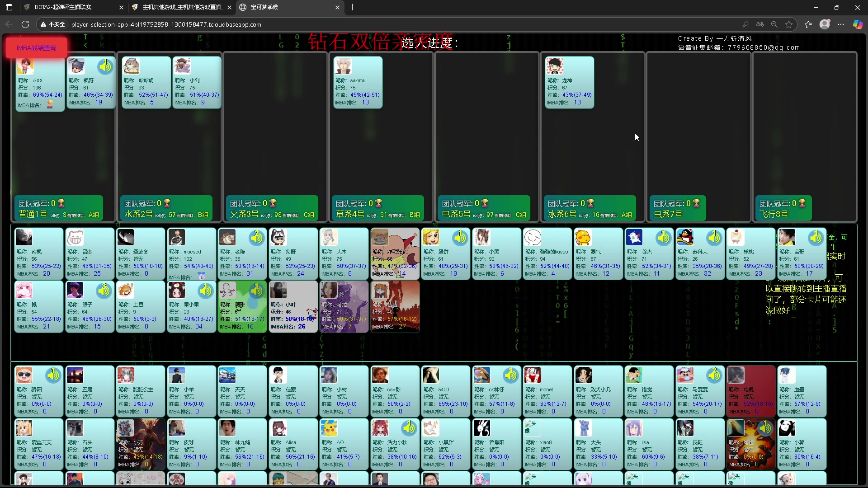The width and height of the screenshot is (868, 488).
Task: Select the 冰系6号 team banner
Action: 590,209
